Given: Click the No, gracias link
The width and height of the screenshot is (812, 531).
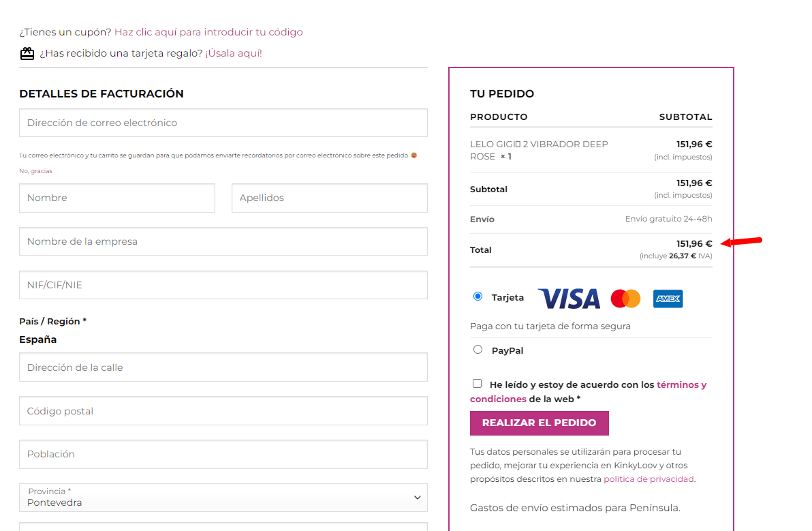Looking at the screenshot, I should click(x=35, y=171).
